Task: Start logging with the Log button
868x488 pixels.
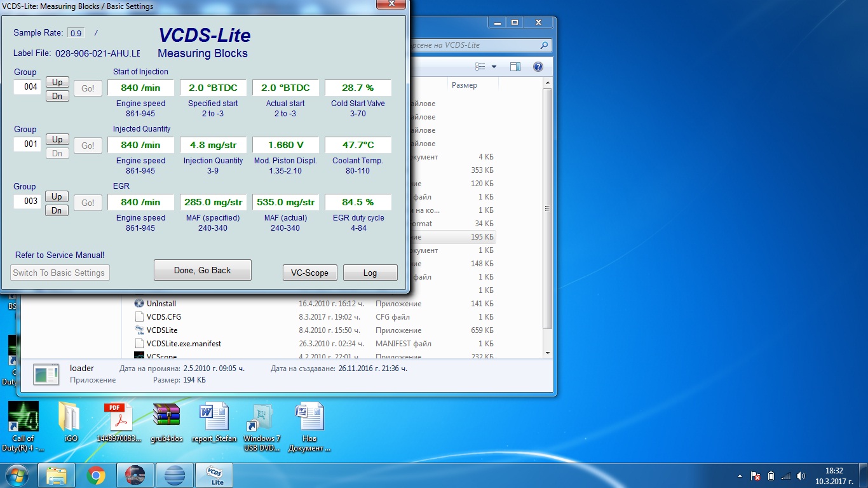Action: coord(370,273)
